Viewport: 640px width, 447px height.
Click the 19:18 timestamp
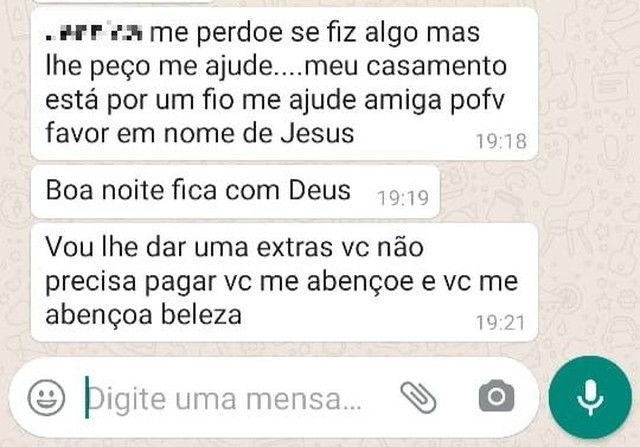(x=501, y=142)
